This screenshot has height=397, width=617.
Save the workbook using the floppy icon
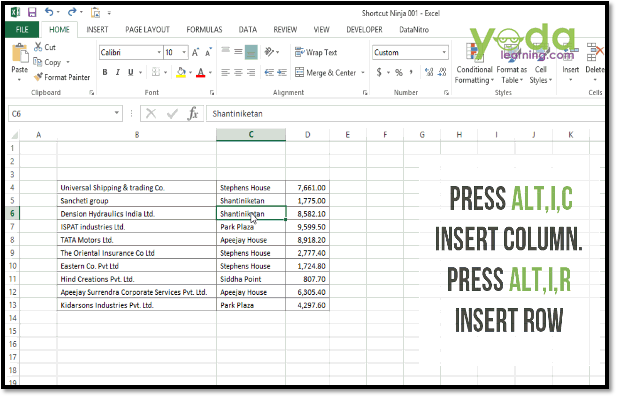(32, 12)
